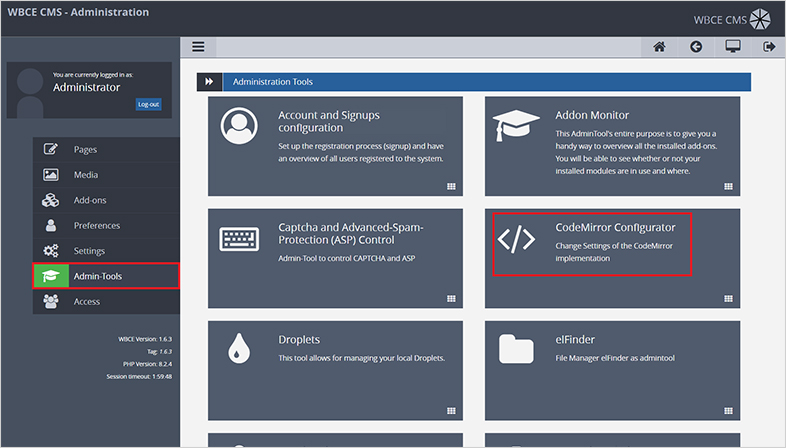Click the WBCE Version 1.6.3 text
The width and height of the screenshot is (786, 448).
145,339
